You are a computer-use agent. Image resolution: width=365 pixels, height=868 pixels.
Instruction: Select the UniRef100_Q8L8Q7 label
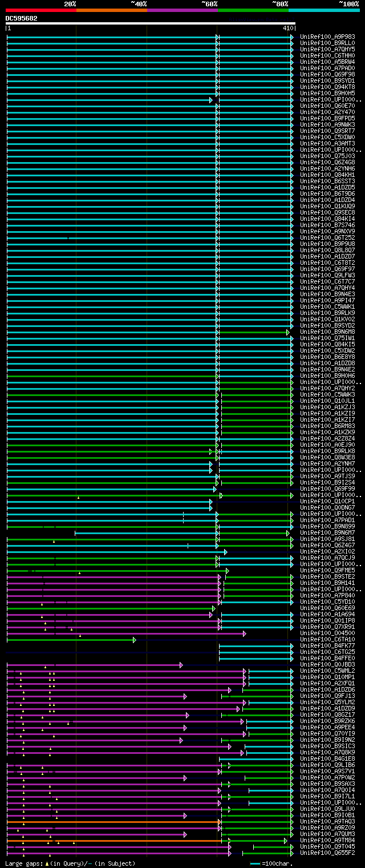coord(328,250)
